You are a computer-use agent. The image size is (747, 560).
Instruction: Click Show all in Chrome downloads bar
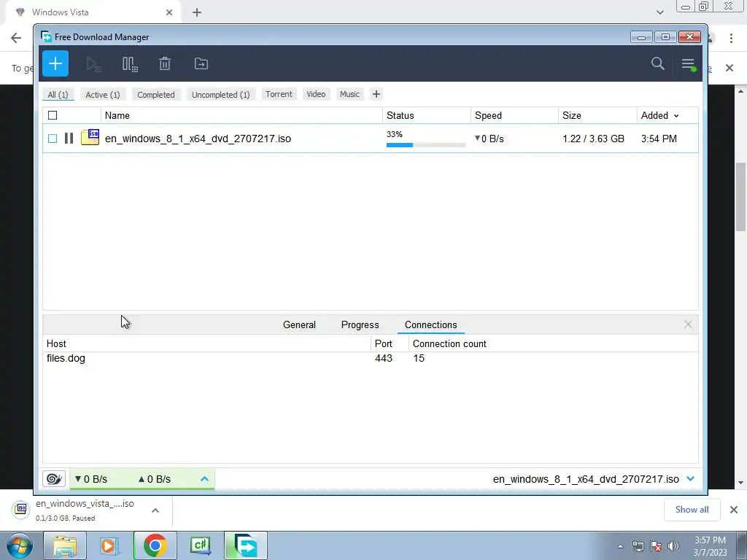point(692,510)
